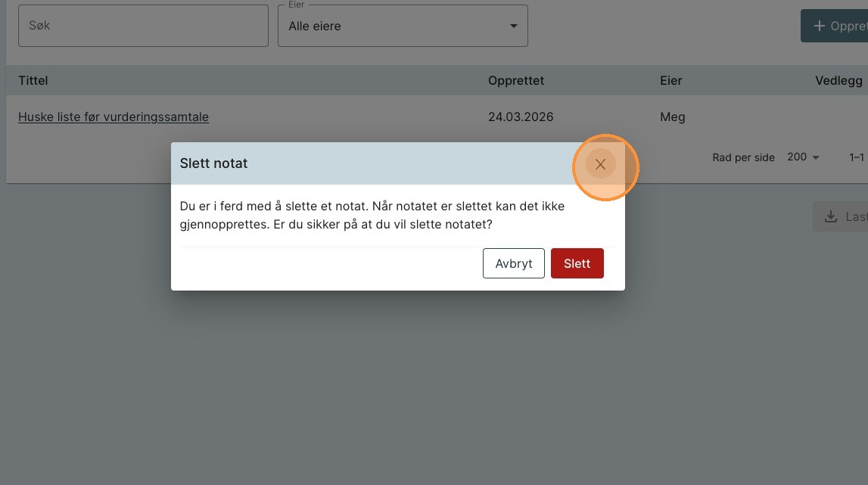Viewport: 868px width, 485px height.
Task: Close the Slett notat dialog with X
Action: [x=600, y=164]
